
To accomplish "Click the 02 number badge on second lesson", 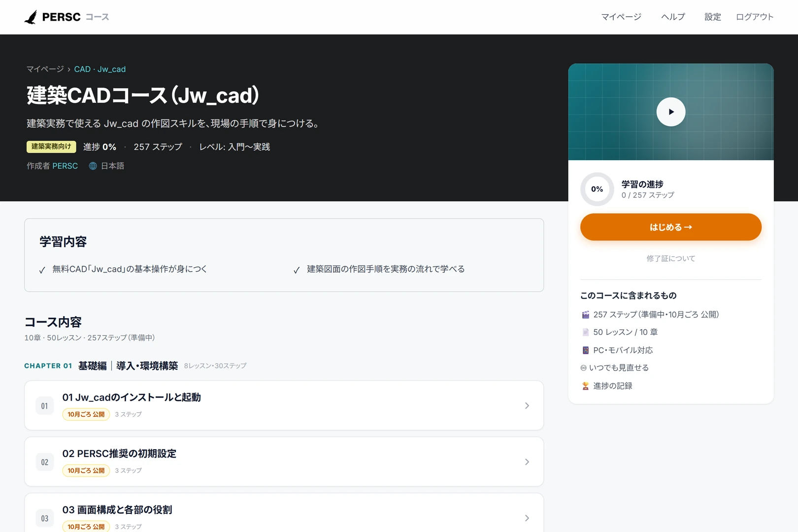I will [x=45, y=462].
